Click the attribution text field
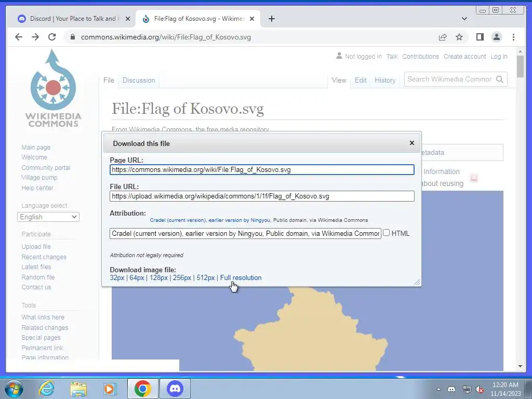 point(245,233)
